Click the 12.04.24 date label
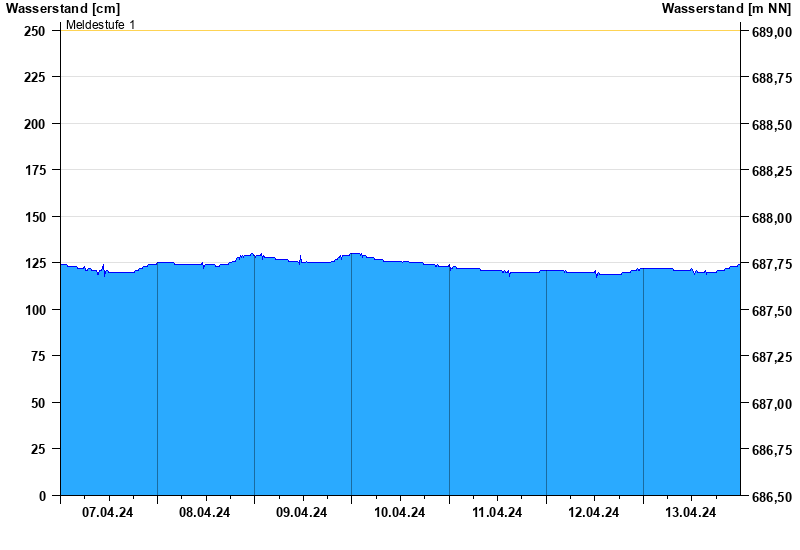This screenshot has width=800, height=550. (x=594, y=513)
